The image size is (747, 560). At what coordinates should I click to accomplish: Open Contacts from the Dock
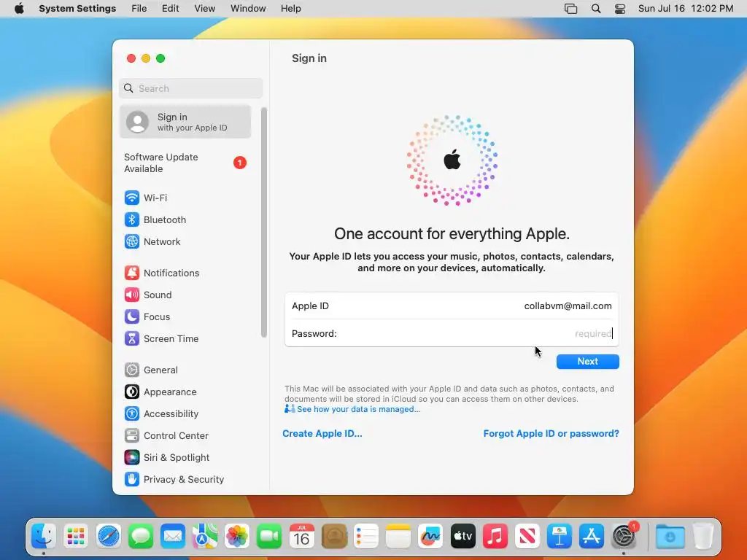click(x=334, y=537)
